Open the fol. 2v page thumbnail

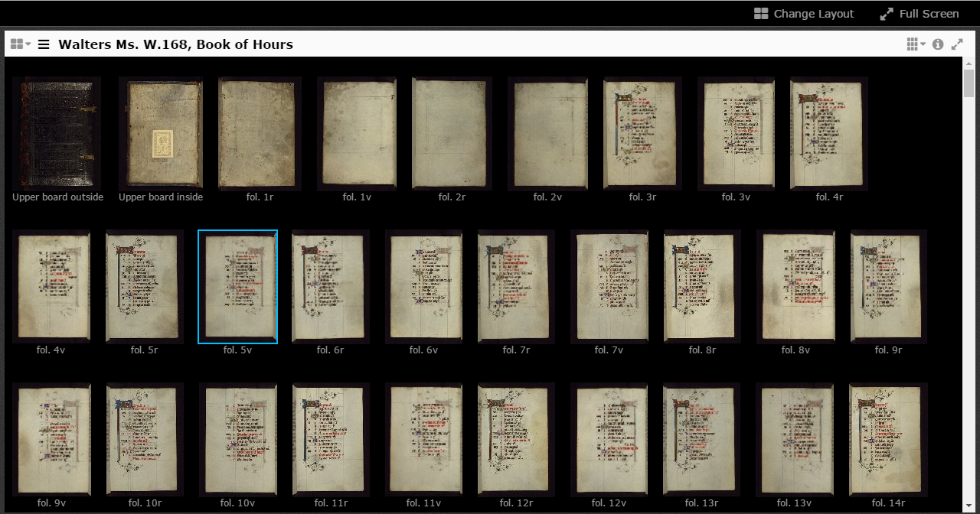pos(547,133)
